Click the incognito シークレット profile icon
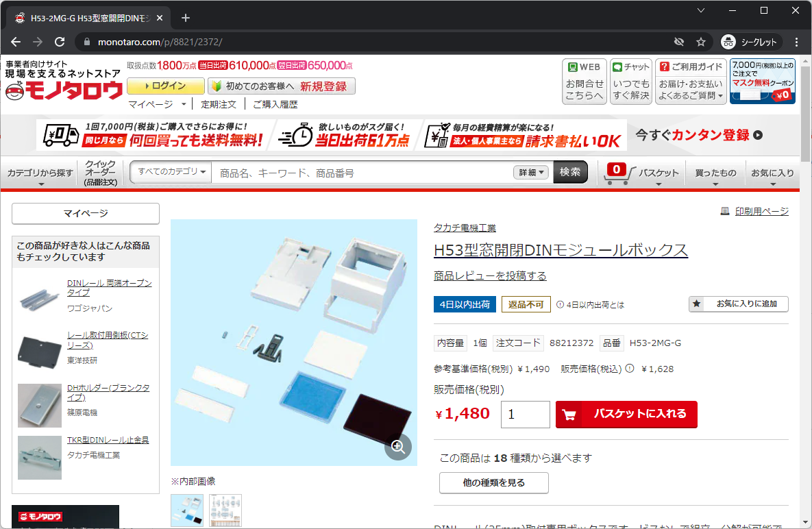 [728, 42]
